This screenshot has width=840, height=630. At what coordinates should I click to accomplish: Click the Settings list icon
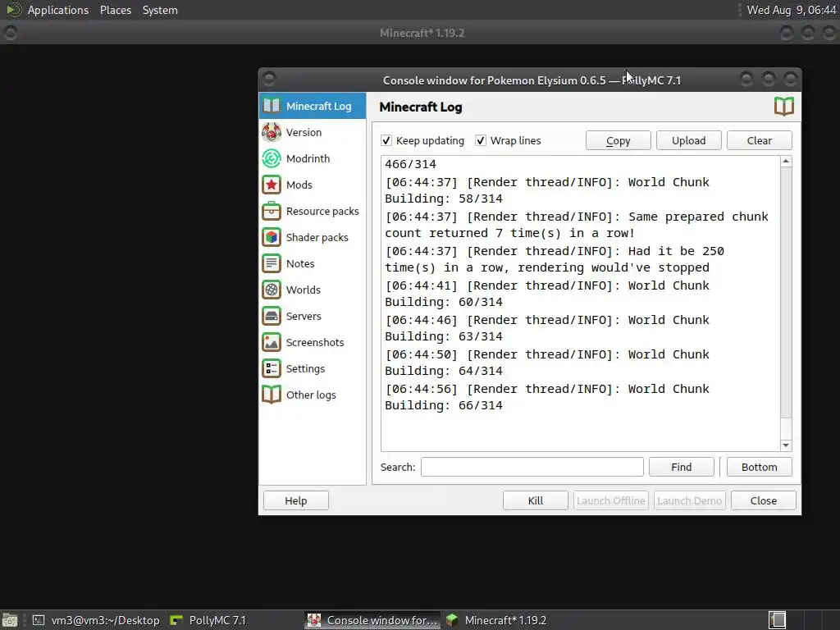point(272,368)
